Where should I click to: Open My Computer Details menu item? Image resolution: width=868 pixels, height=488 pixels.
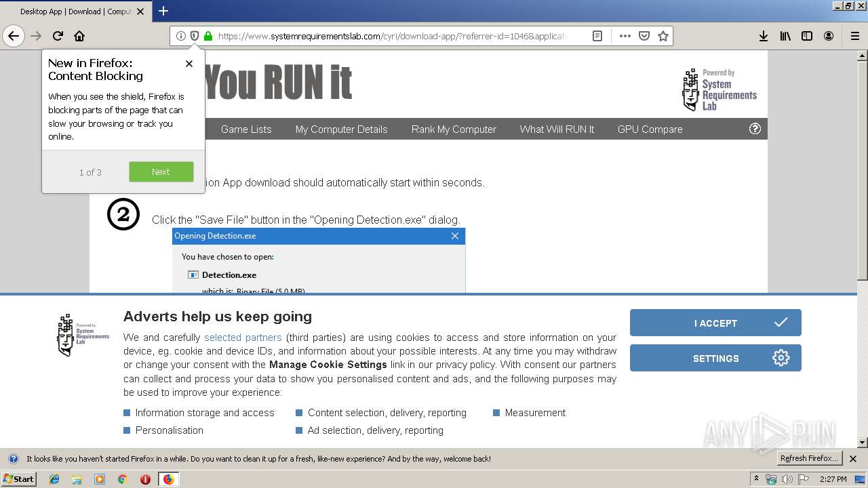tap(342, 129)
